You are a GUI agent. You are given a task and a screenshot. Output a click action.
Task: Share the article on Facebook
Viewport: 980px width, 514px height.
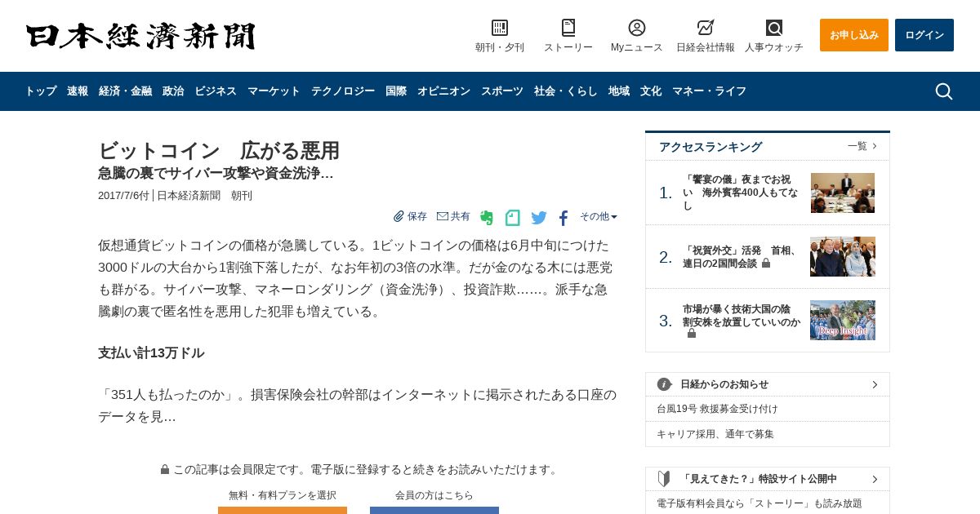pyautogui.click(x=563, y=218)
